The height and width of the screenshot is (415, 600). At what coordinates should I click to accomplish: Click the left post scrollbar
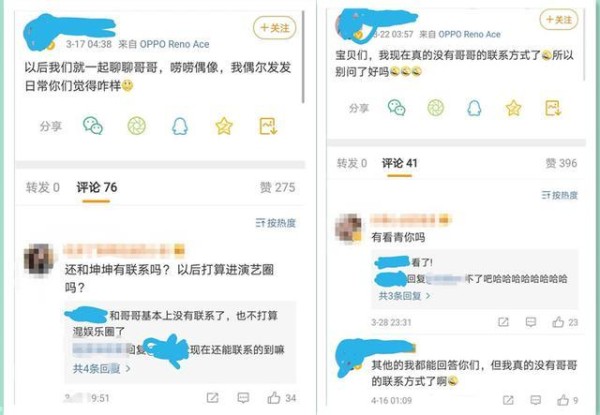(303, 57)
